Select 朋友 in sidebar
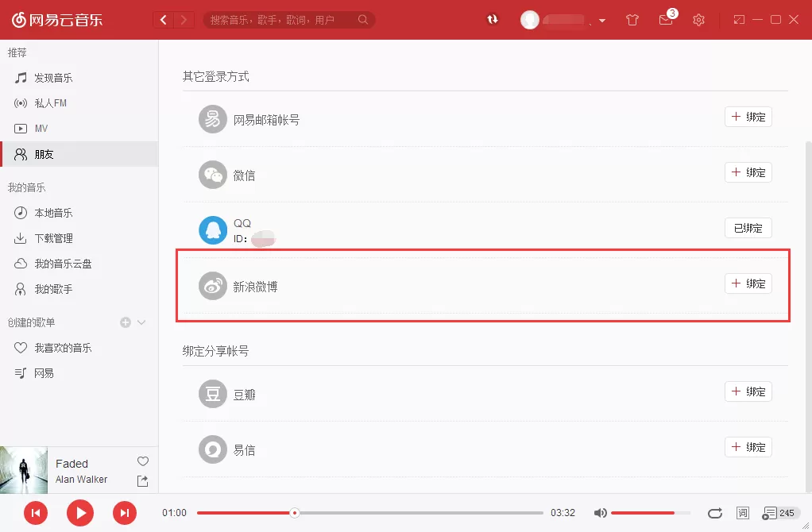 pos(79,154)
